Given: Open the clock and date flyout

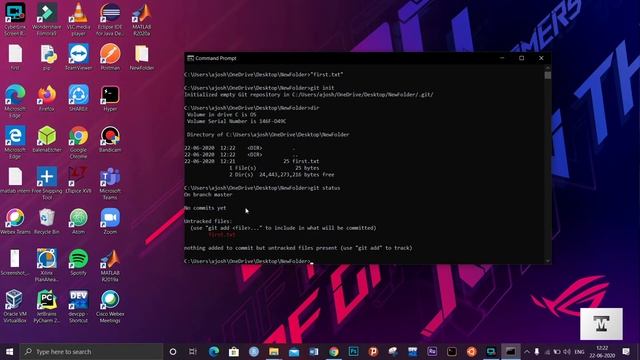Looking at the screenshot, I should [602, 351].
